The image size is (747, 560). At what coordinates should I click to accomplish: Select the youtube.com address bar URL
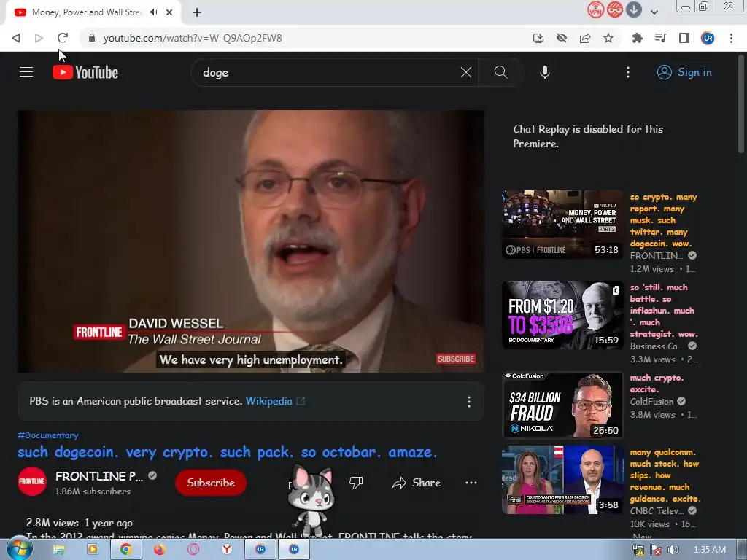(193, 38)
